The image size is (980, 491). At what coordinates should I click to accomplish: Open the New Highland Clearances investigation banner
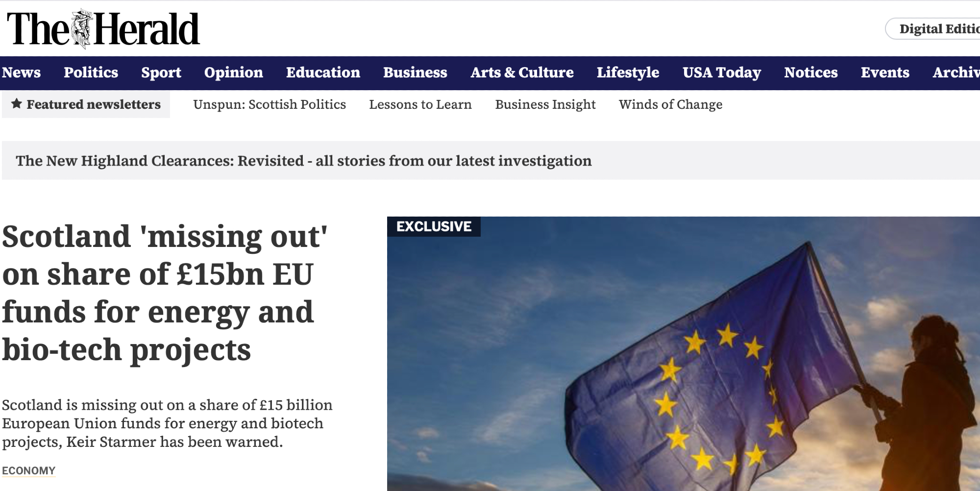point(304,161)
